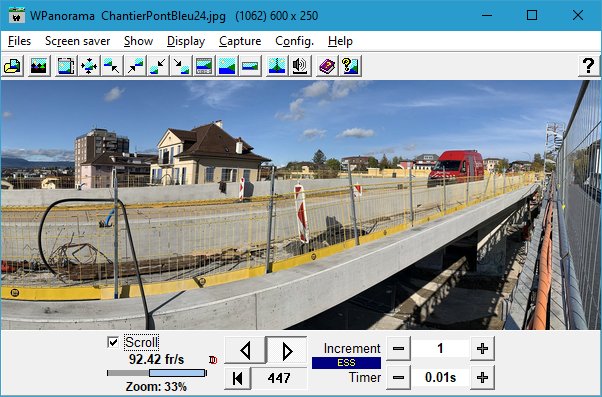
Task: Open the Capture menu
Action: [240, 41]
